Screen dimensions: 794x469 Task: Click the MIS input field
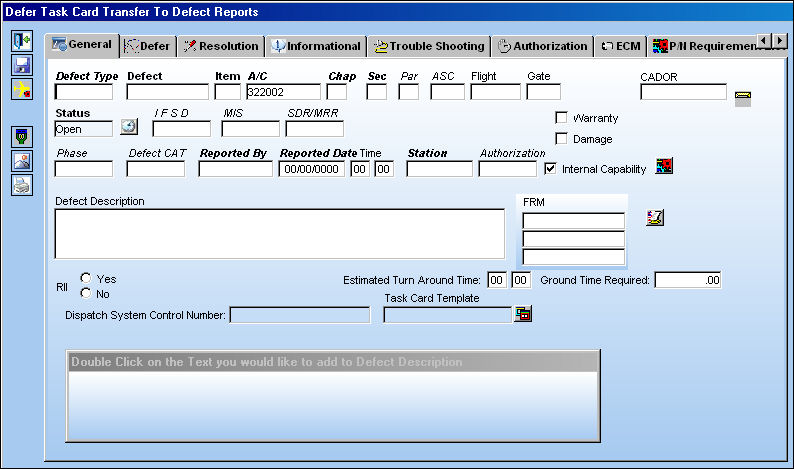(251, 129)
